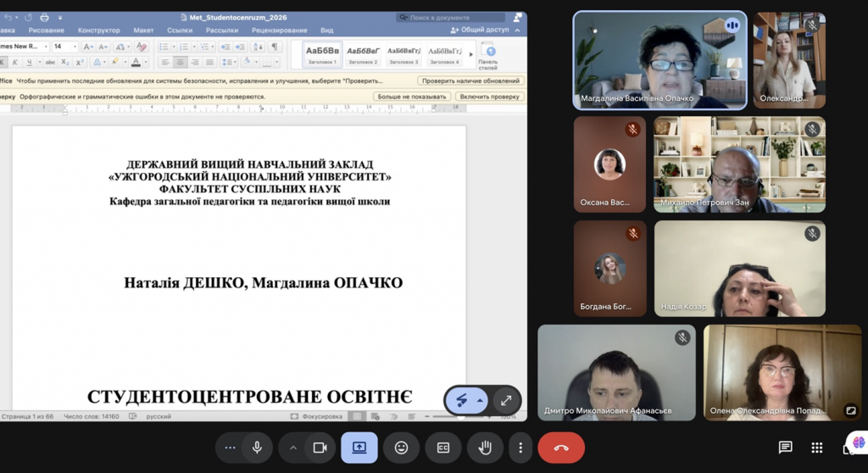Decrease font size with the smaller A icon
This screenshot has width=868, height=473.
pyautogui.click(x=103, y=47)
